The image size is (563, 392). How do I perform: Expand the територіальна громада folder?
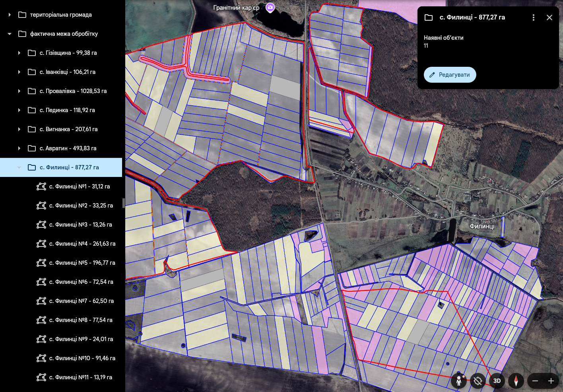pyautogui.click(x=10, y=15)
